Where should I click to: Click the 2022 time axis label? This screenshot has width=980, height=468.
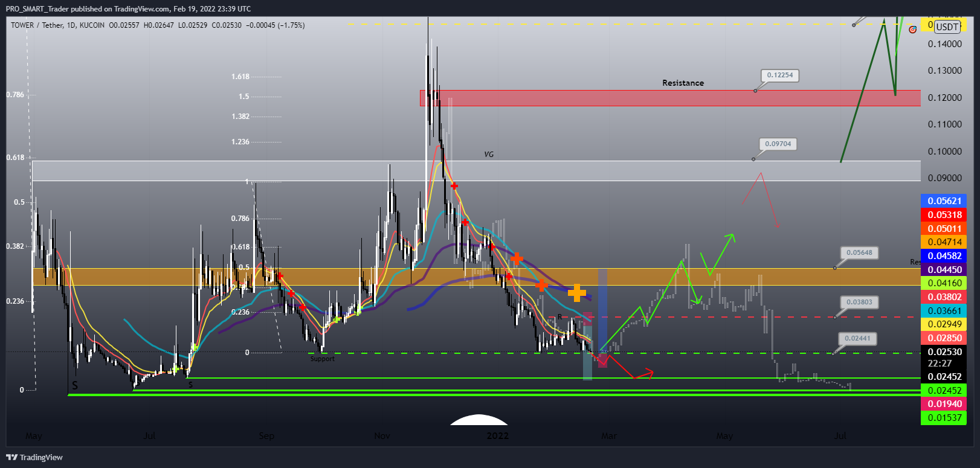pos(498,436)
